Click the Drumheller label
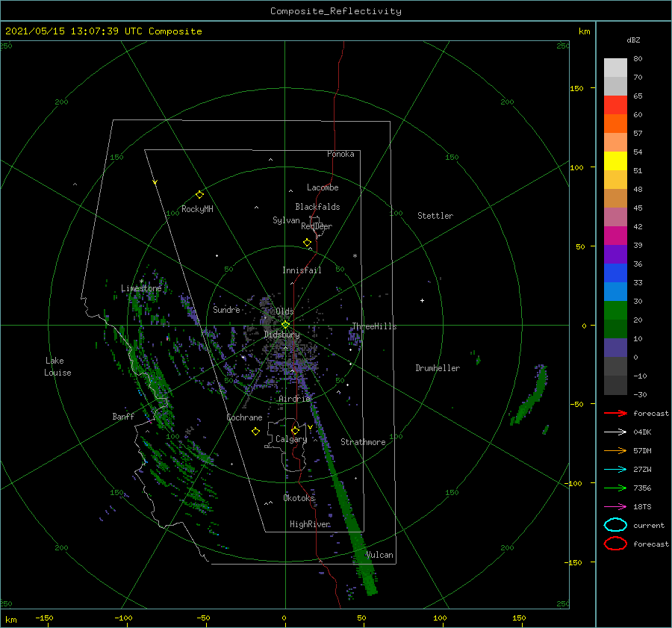This screenshot has height=628, width=672. pos(438,368)
